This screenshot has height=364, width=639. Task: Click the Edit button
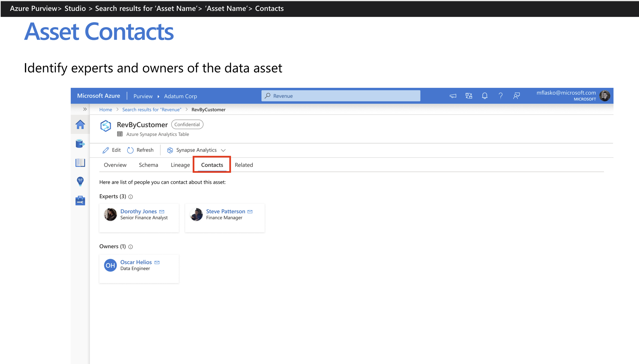pos(112,150)
